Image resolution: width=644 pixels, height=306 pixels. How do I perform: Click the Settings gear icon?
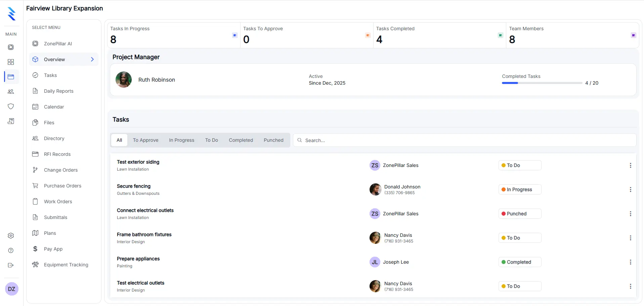(11, 235)
